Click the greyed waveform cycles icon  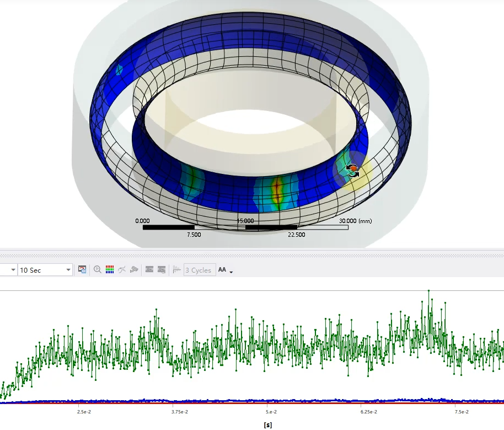177,269
